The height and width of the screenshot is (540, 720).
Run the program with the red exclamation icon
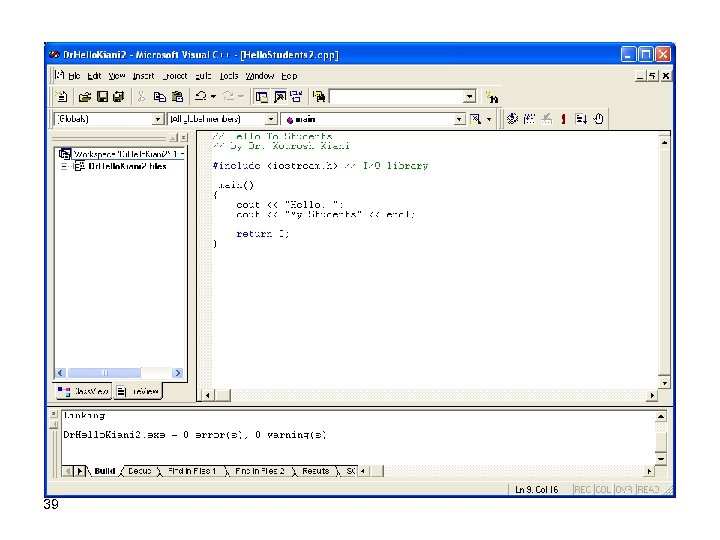tap(563, 119)
